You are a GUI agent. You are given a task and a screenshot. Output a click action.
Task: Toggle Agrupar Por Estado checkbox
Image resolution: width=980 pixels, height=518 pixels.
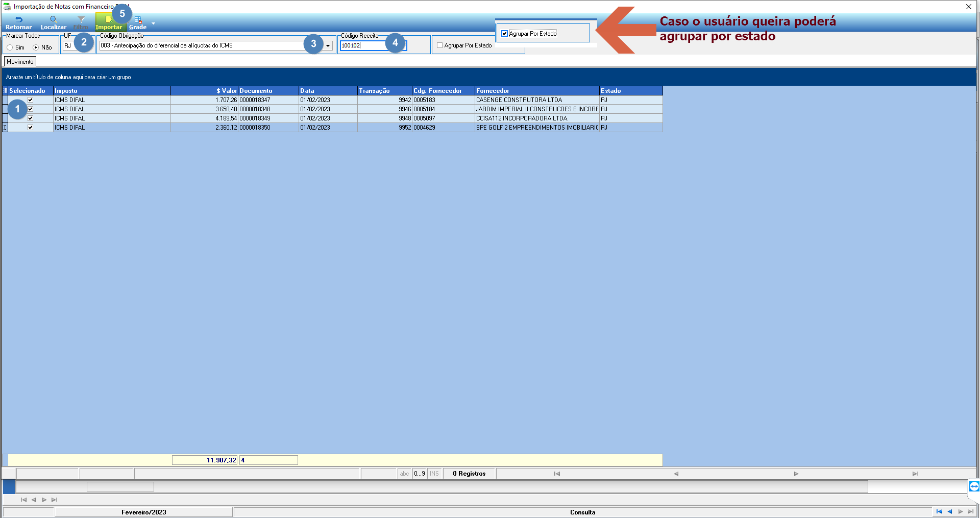click(x=439, y=45)
